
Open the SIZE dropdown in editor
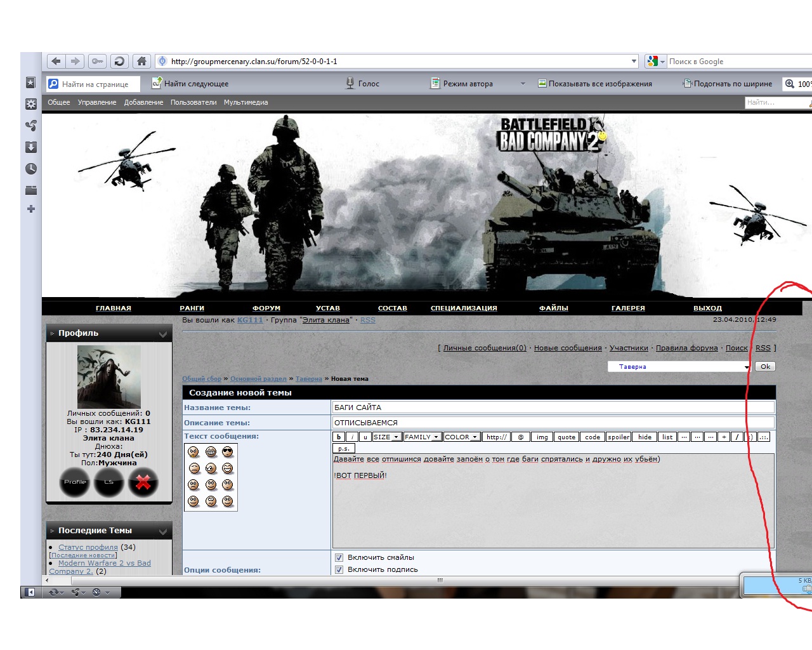[386, 437]
